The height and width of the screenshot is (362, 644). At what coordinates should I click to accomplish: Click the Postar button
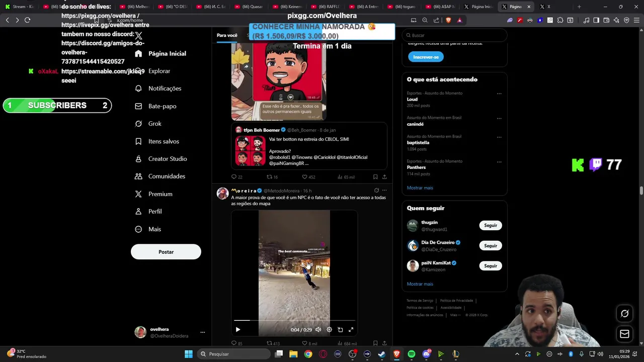click(x=166, y=252)
